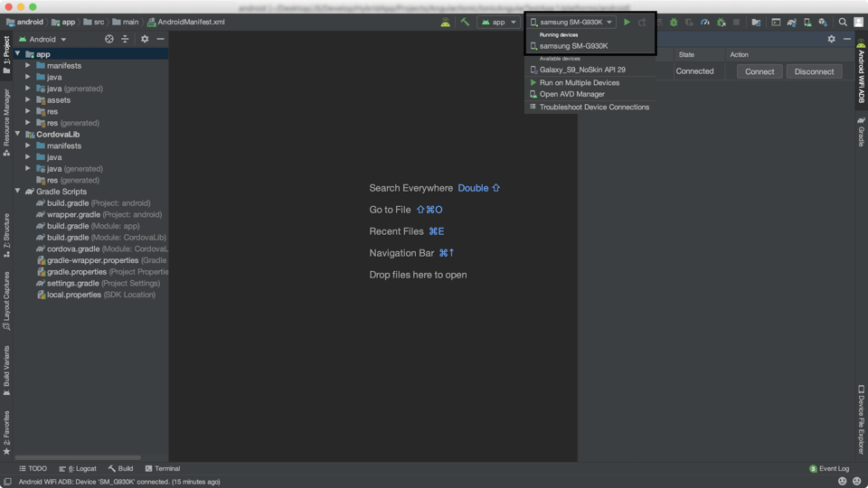
Task: Expand java (generated) under app
Action: tap(28, 88)
